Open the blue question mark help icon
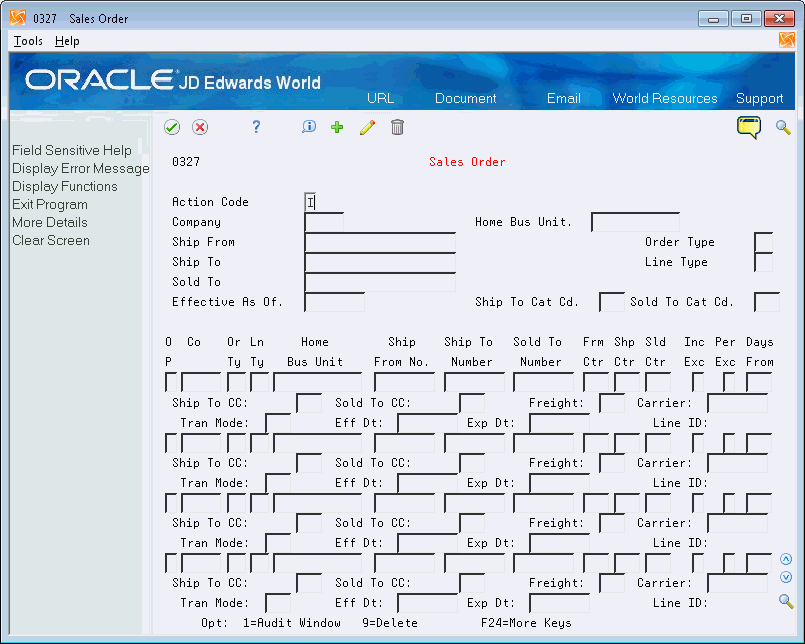 pos(256,127)
